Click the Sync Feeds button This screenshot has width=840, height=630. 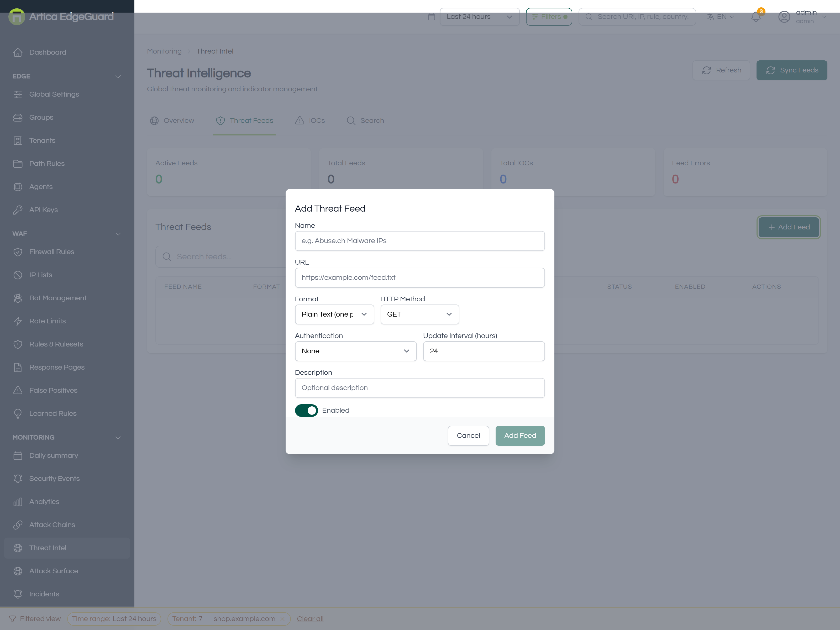tap(791, 70)
